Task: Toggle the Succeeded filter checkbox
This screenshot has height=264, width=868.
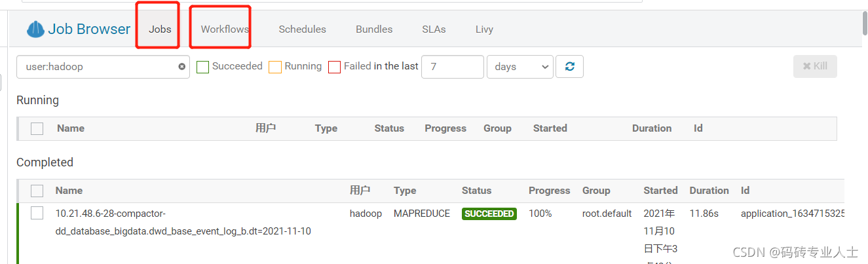Action: [203, 67]
